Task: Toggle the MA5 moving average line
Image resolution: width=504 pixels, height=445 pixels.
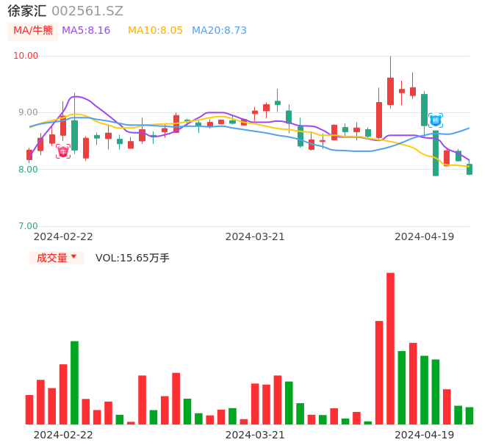Action: 86,31
